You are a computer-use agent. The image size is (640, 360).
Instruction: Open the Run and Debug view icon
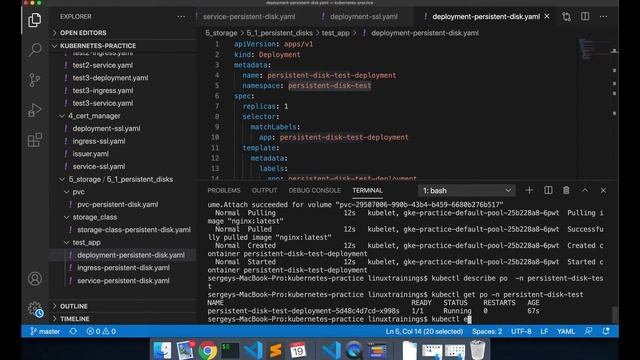[35, 110]
